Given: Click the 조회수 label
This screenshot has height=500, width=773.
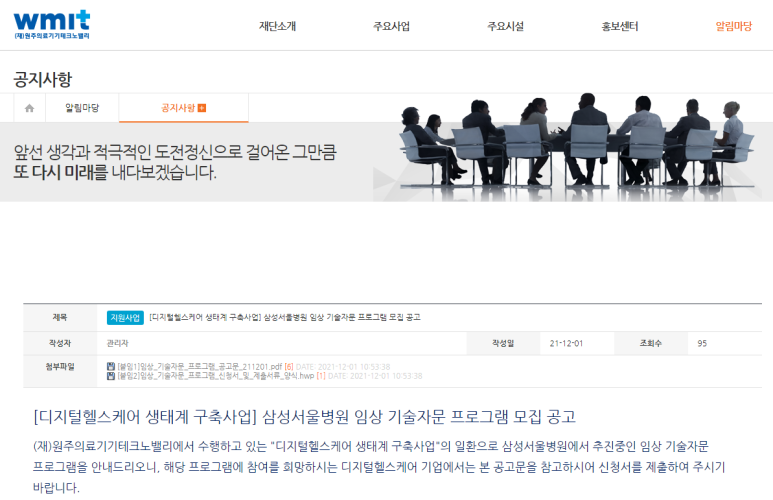Looking at the screenshot, I should 651,343.
